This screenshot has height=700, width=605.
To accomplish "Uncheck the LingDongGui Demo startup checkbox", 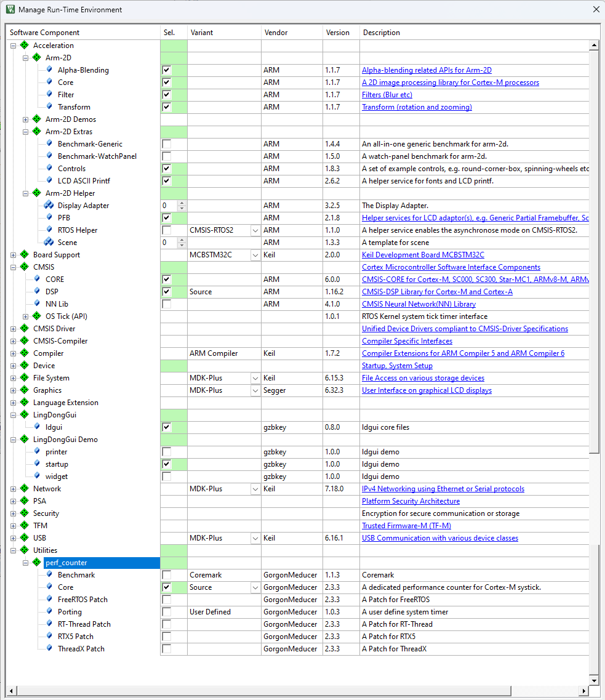I will pyautogui.click(x=166, y=464).
